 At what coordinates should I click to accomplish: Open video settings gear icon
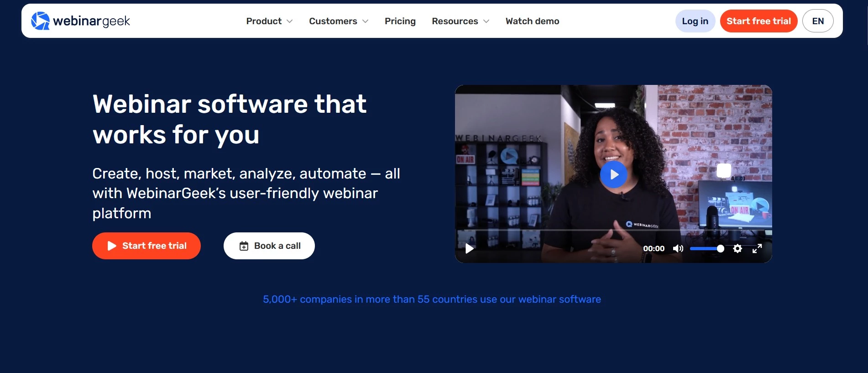point(737,248)
